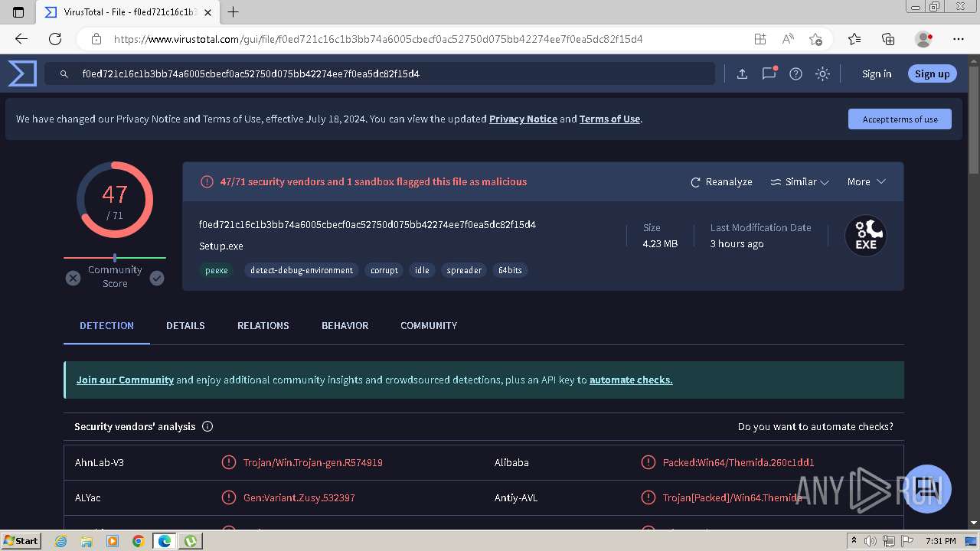The height and width of the screenshot is (551, 980).
Task: Open the help question mark icon
Action: coord(796,73)
